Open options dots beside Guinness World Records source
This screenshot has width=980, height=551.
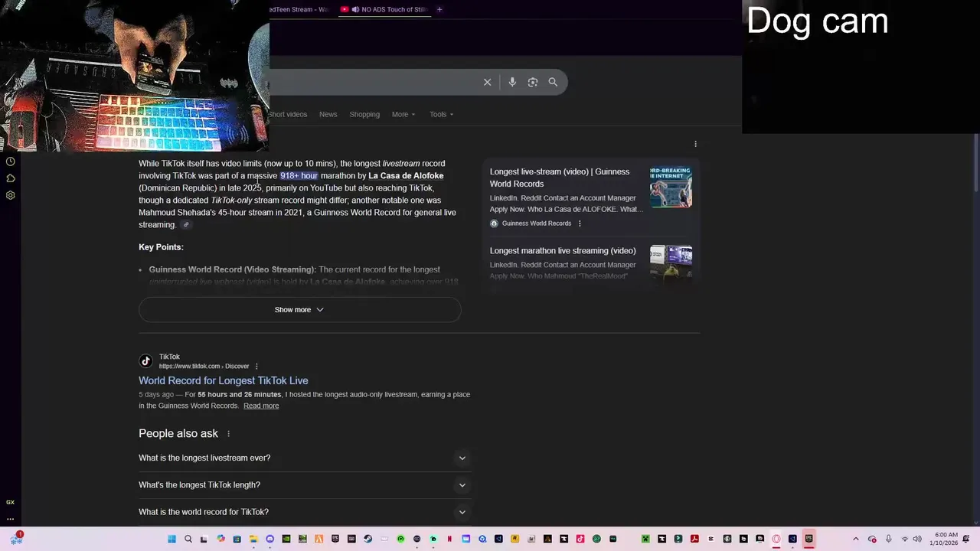[580, 223]
